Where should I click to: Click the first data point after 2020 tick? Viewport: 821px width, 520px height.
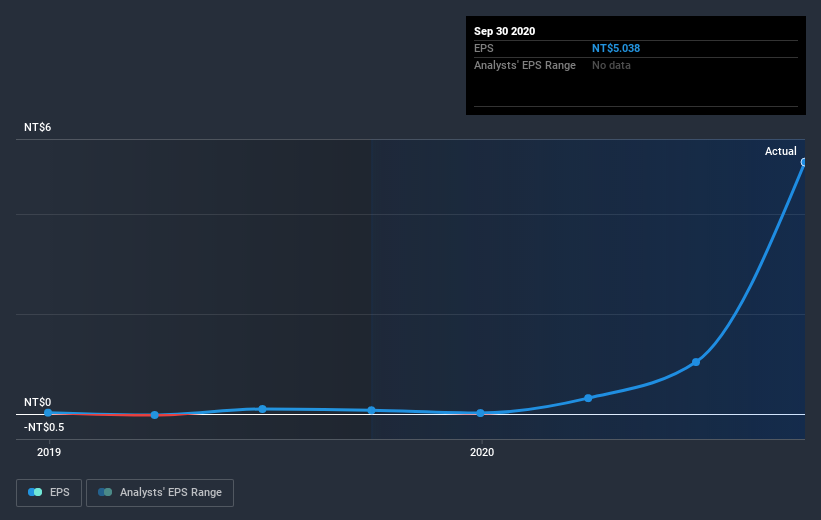[588, 398]
